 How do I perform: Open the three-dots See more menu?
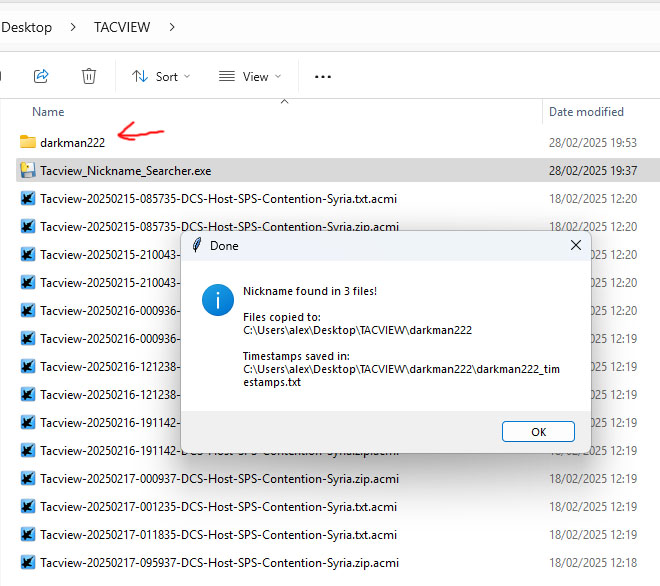pyautogui.click(x=323, y=76)
